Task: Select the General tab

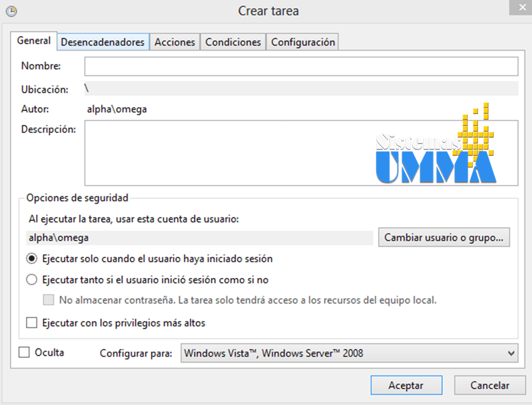Action: point(34,41)
